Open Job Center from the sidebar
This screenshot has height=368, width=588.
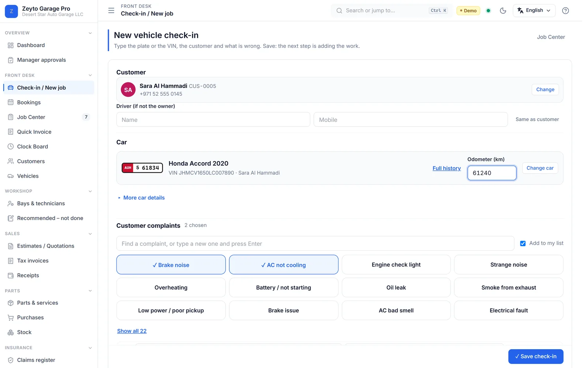click(x=49, y=117)
